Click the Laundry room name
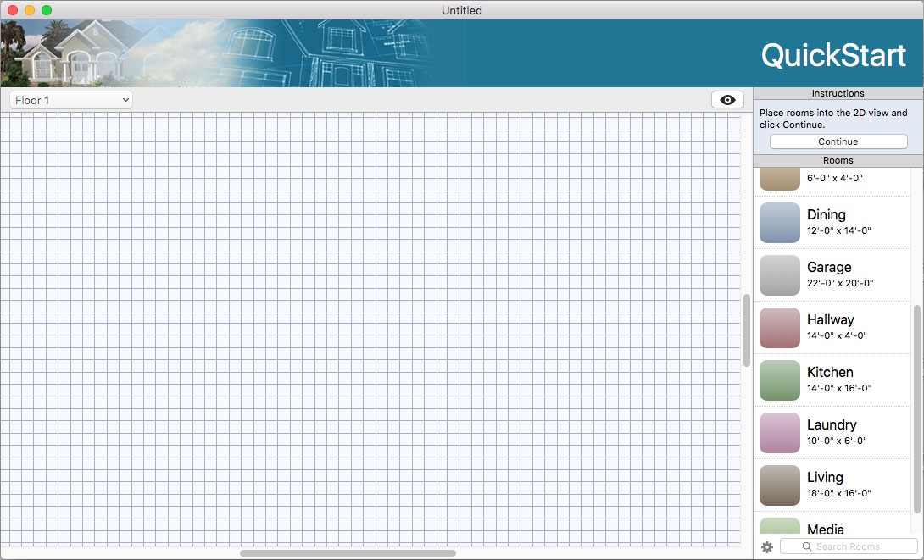This screenshot has height=560, width=924. 832,425
